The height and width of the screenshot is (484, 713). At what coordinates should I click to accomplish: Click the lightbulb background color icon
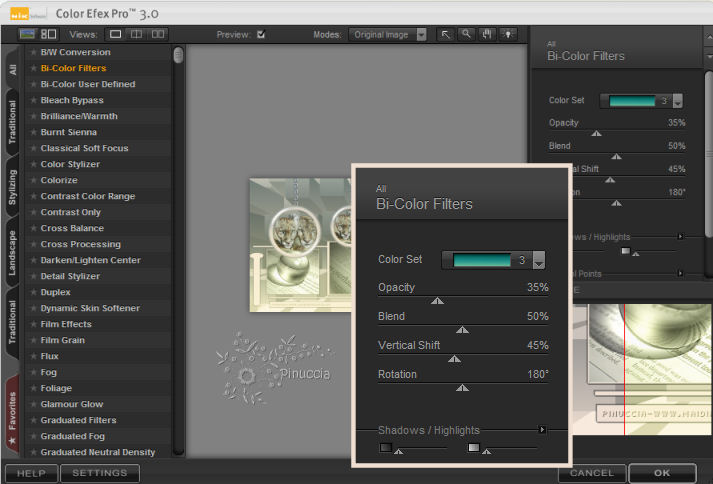pos(508,34)
